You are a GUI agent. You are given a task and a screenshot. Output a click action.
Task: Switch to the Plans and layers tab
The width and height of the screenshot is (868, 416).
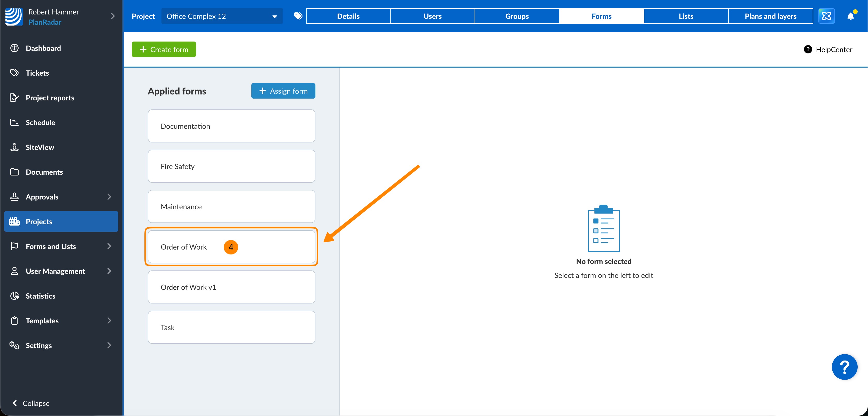[x=770, y=16]
